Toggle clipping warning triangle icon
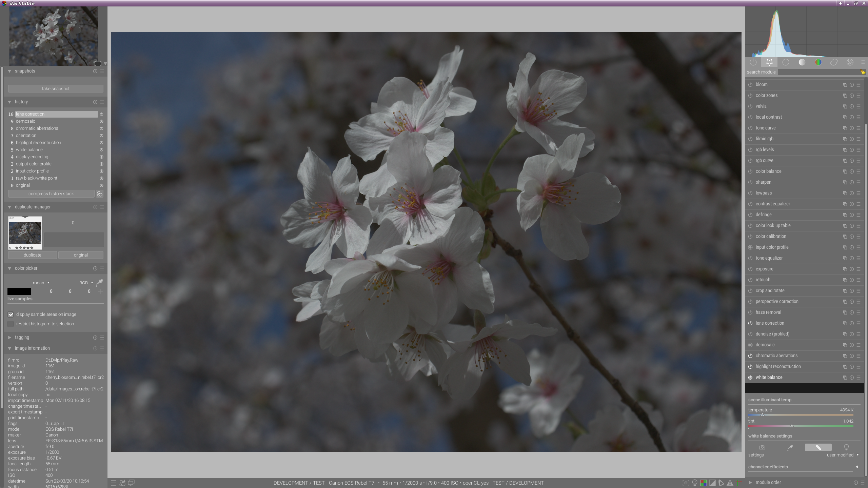This screenshot has width=868, height=488. [730, 483]
